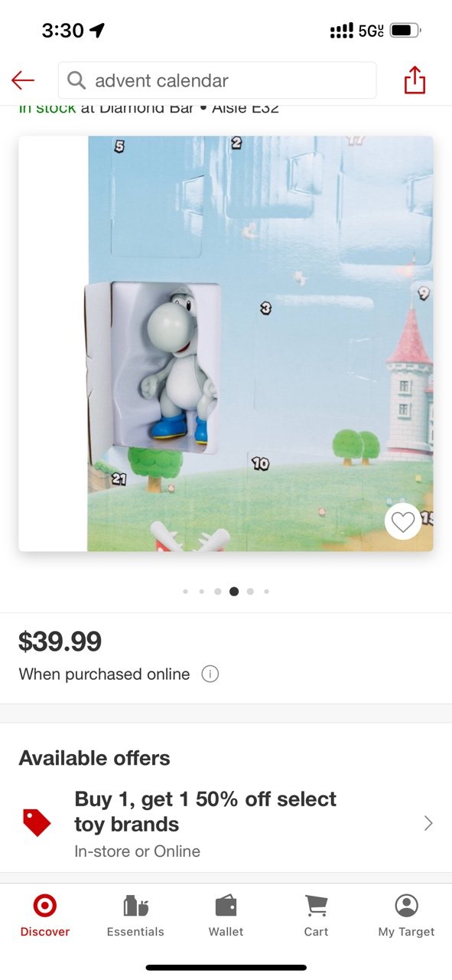Tap the red offer tag icon

click(37, 823)
